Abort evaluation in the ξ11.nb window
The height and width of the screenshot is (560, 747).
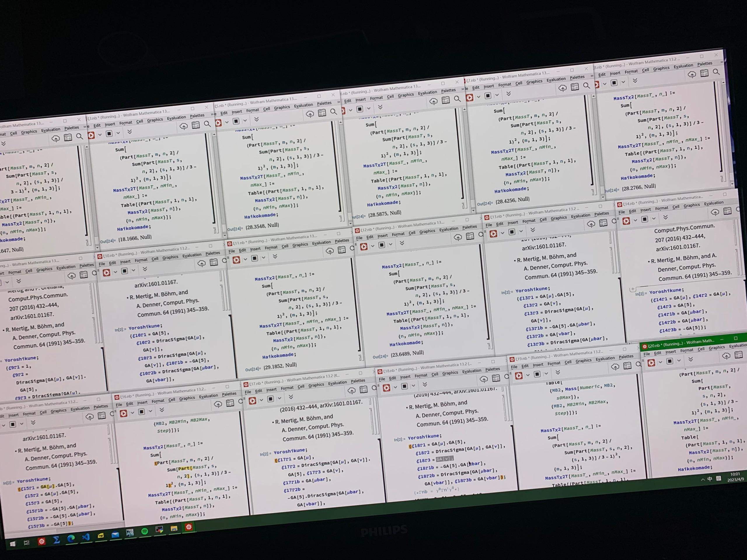(x=255, y=258)
